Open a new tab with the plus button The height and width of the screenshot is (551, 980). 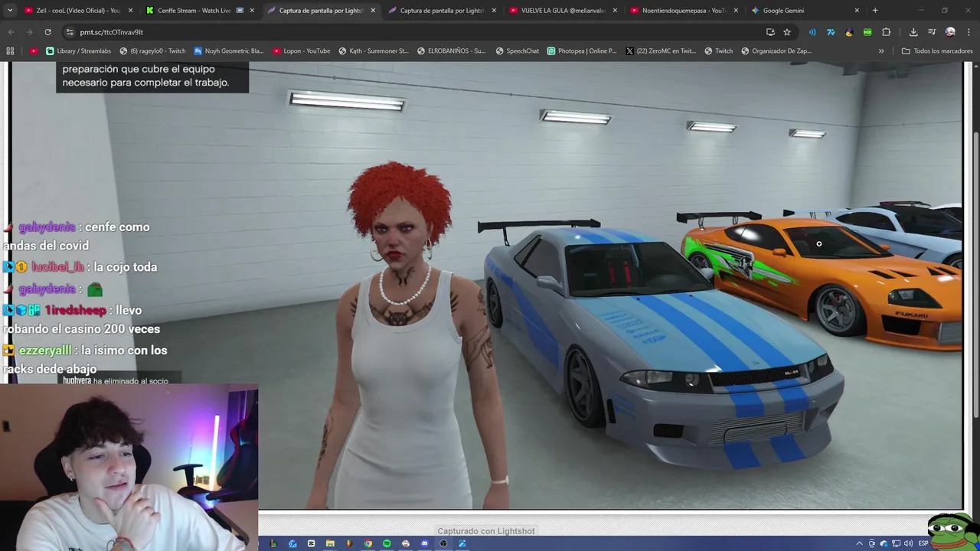click(875, 11)
